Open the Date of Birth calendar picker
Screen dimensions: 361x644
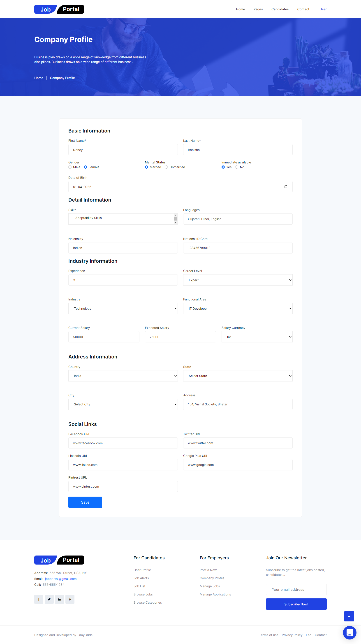(286, 187)
